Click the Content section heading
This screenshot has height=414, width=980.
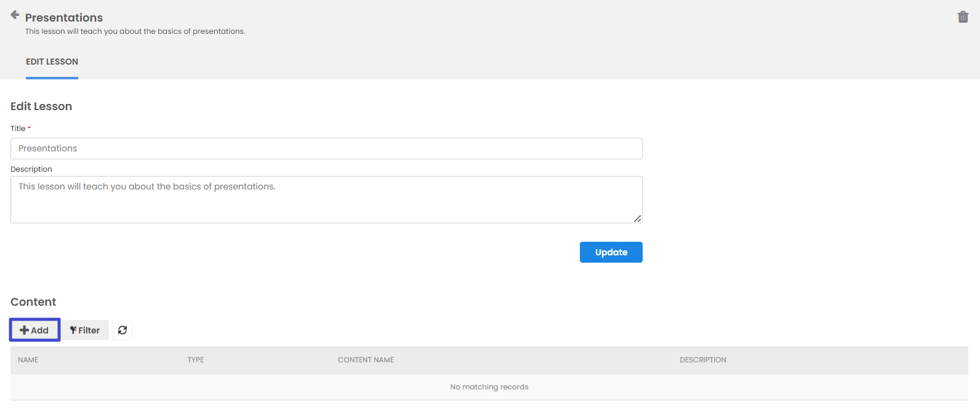click(33, 302)
